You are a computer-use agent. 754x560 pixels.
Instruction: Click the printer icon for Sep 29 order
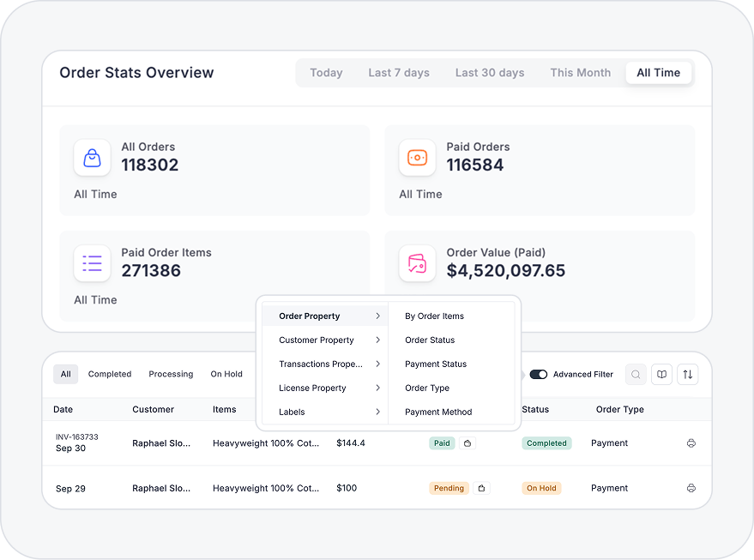tap(691, 488)
